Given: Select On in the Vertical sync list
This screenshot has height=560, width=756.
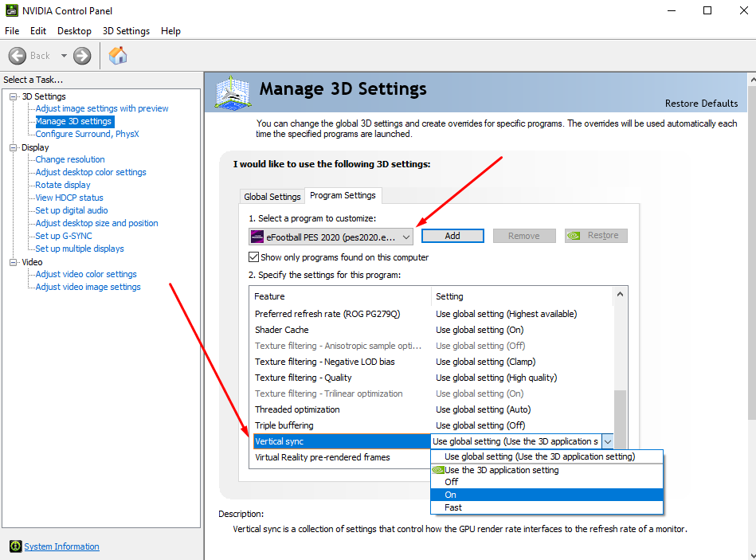Looking at the screenshot, I should 546,495.
